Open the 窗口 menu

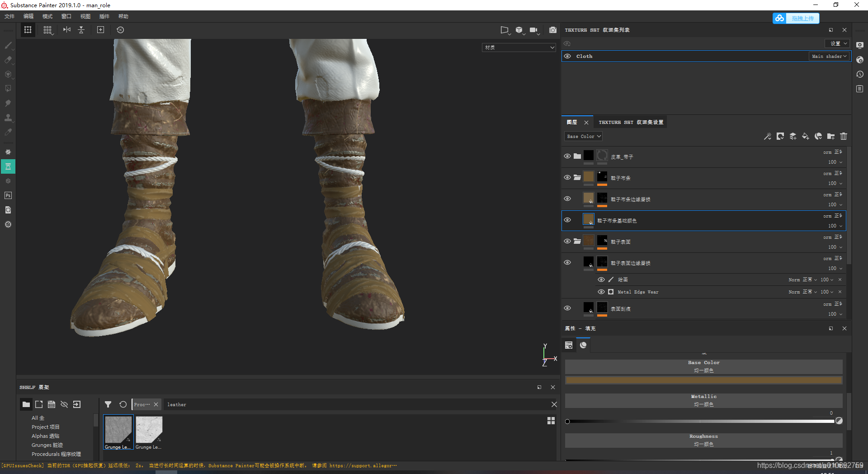pos(66,16)
